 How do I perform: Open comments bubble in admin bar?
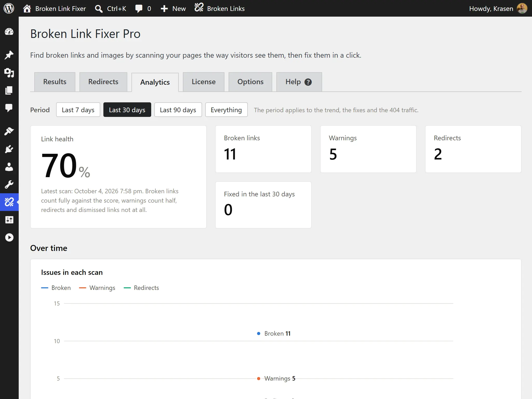pos(139,9)
